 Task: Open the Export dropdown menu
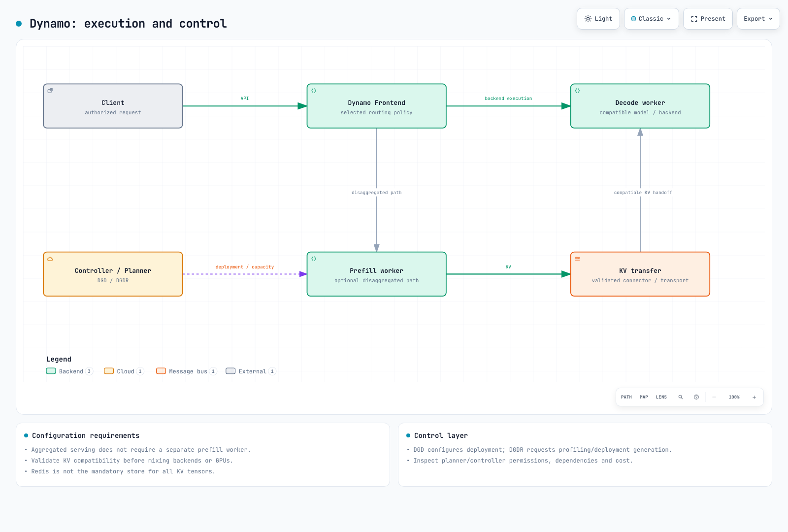pyautogui.click(x=758, y=19)
